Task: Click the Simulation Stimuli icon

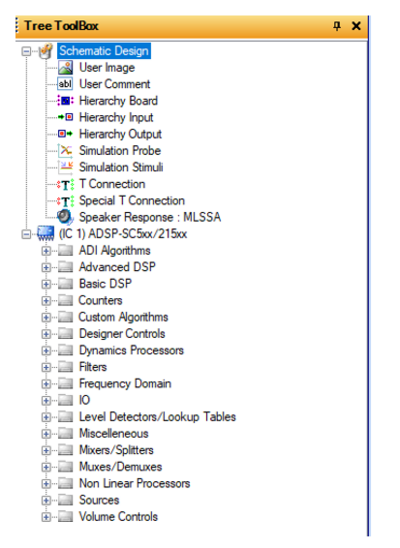Action: click(x=65, y=167)
